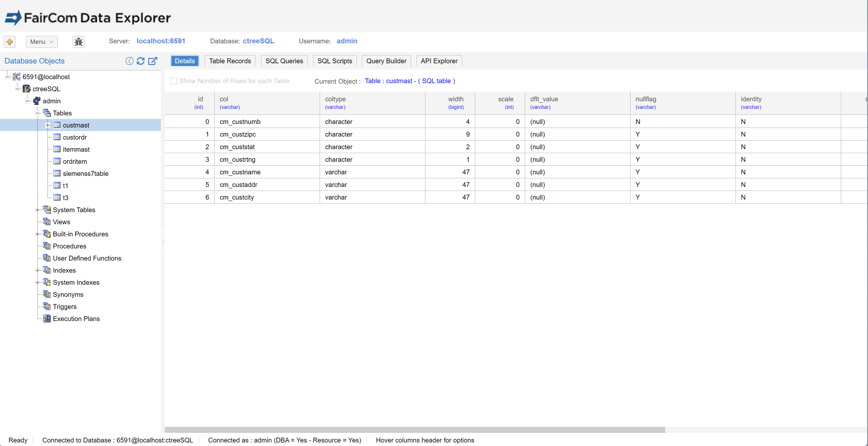Click the nullflag column header
Screen dimensions: 868x446
tap(683, 103)
